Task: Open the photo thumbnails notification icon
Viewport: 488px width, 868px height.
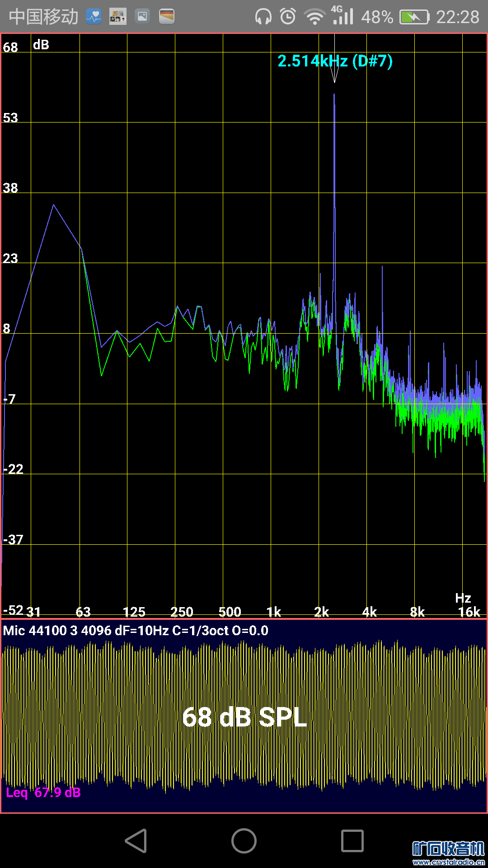Action: pyautogui.click(x=118, y=17)
